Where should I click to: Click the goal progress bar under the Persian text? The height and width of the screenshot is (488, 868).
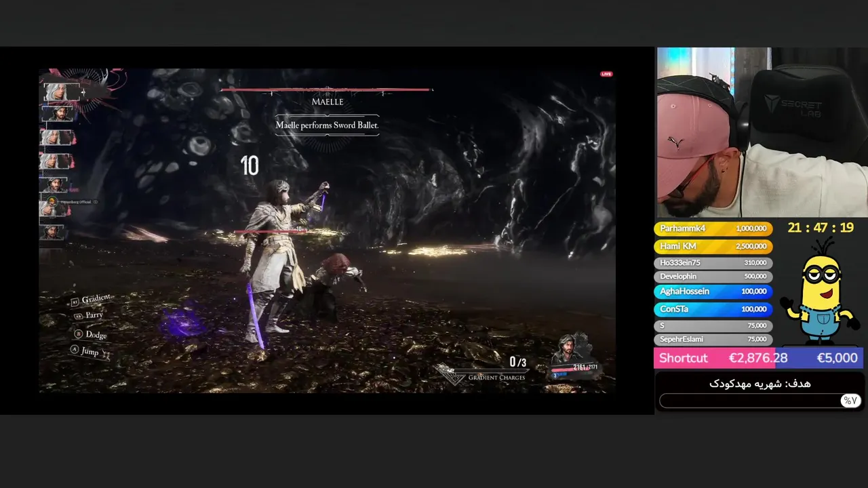click(x=759, y=401)
